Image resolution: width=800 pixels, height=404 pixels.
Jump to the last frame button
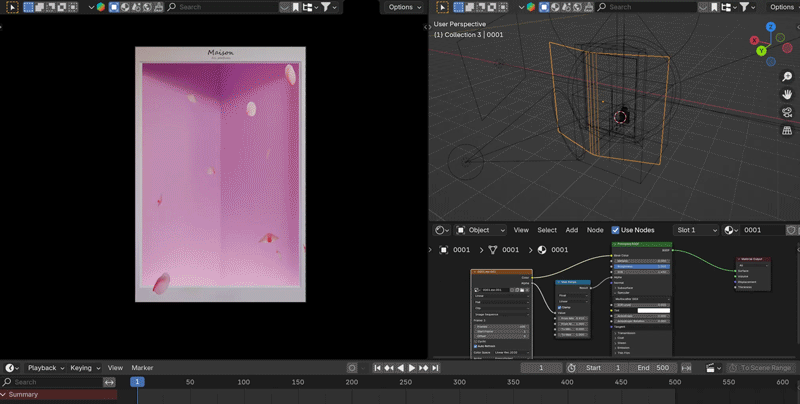click(x=435, y=368)
